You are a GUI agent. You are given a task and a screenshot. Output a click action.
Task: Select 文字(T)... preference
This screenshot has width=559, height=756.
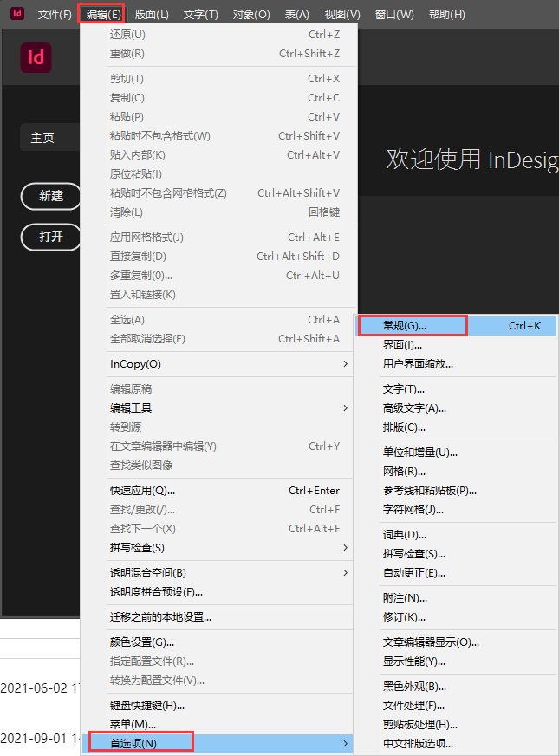456,389
